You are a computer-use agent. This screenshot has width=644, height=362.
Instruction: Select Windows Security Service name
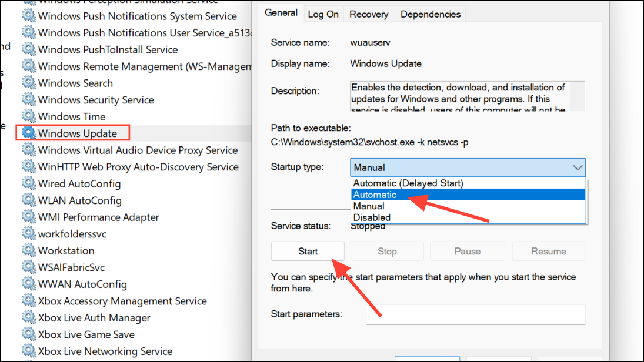point(96,100)
